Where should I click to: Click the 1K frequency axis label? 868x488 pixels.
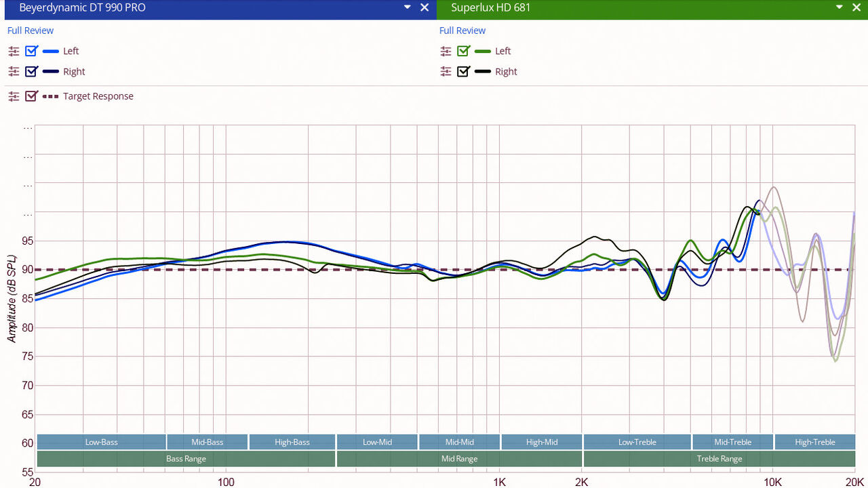coord(500,482)
